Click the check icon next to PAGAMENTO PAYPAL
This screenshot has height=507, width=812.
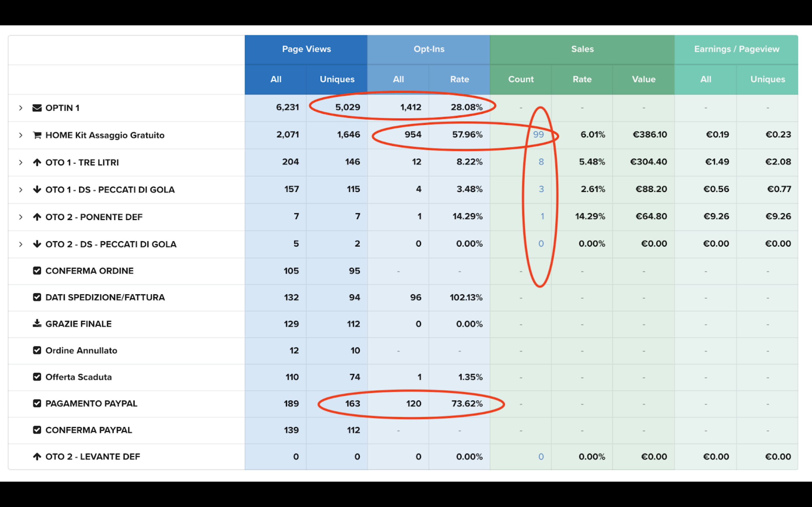(x=37, y=403)
